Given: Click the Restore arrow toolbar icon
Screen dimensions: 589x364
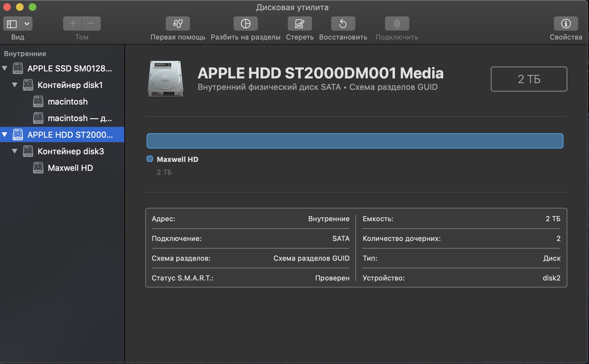Looking at the screenshot, I should click(343, 24).
